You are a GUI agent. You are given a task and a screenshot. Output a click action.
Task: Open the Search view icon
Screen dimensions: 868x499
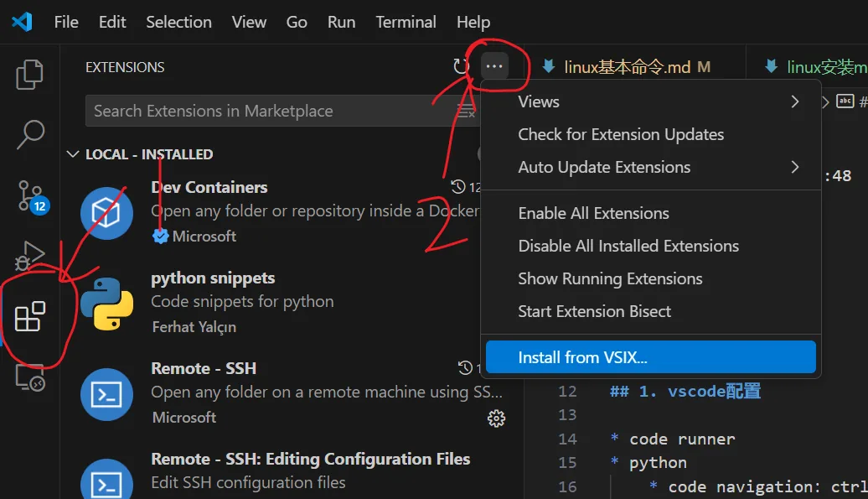[x=30, y=134]
